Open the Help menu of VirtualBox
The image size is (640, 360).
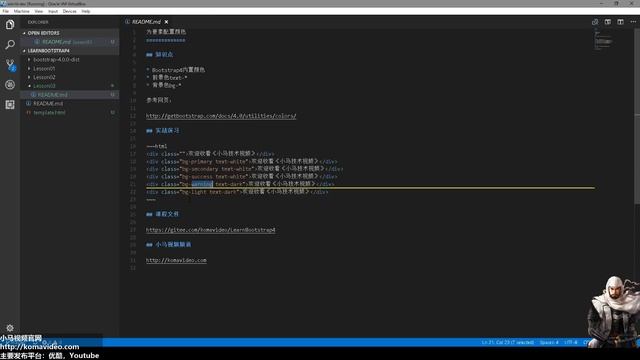[86, 11]
